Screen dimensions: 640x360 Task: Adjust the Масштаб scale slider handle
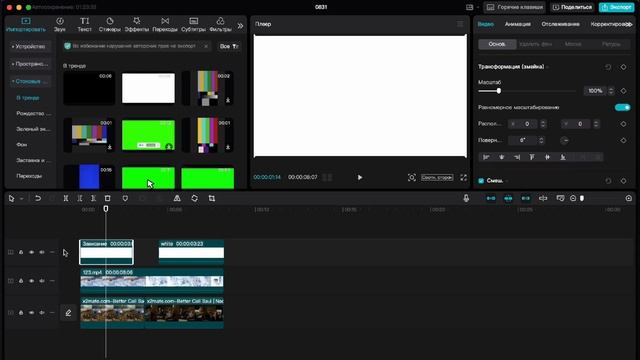pos(499,91)
